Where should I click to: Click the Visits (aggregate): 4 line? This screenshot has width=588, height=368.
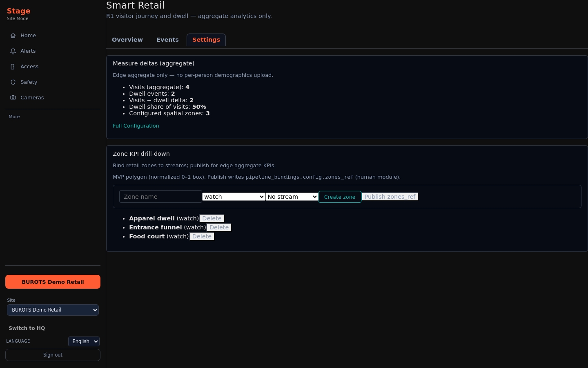click(x=159, y=87)
